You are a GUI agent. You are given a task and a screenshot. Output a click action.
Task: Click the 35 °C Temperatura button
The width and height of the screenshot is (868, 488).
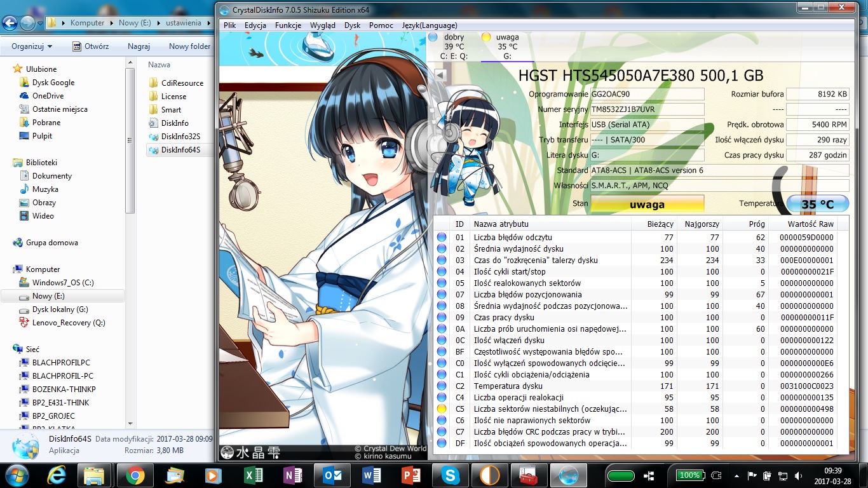[817, 204]
